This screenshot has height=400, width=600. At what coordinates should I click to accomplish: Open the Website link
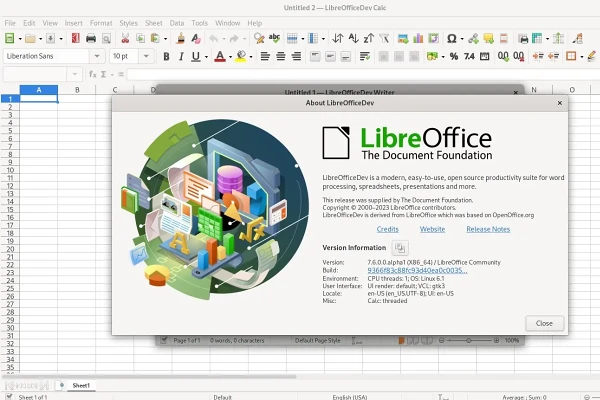coord(432,229)
